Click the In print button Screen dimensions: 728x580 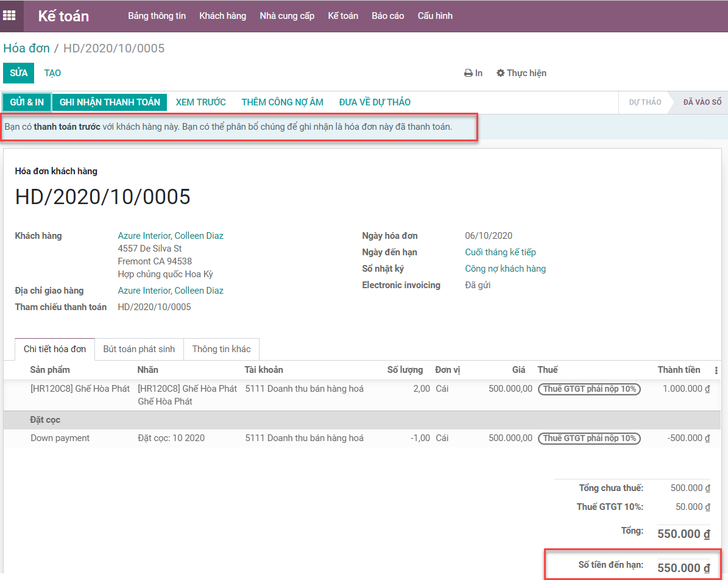tap(473, 73)
